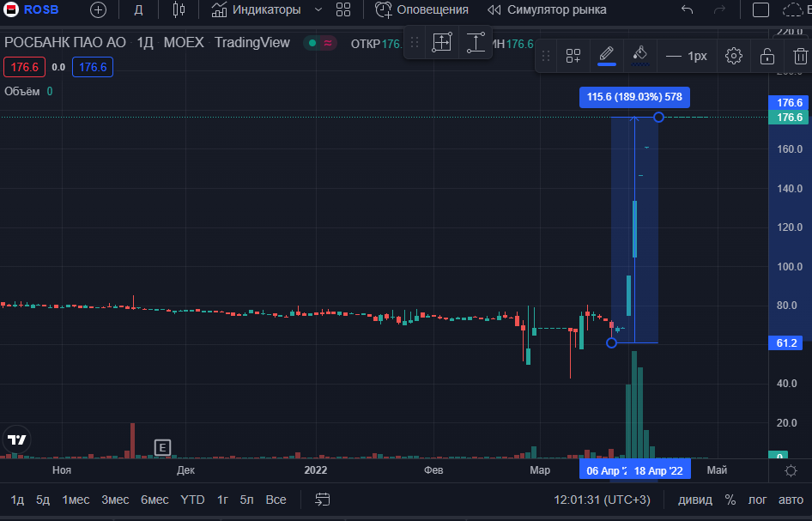This screenshot has width=812, height=521.
Task: Open the chart layout selection square icon
Action: (x=760, y=9)
